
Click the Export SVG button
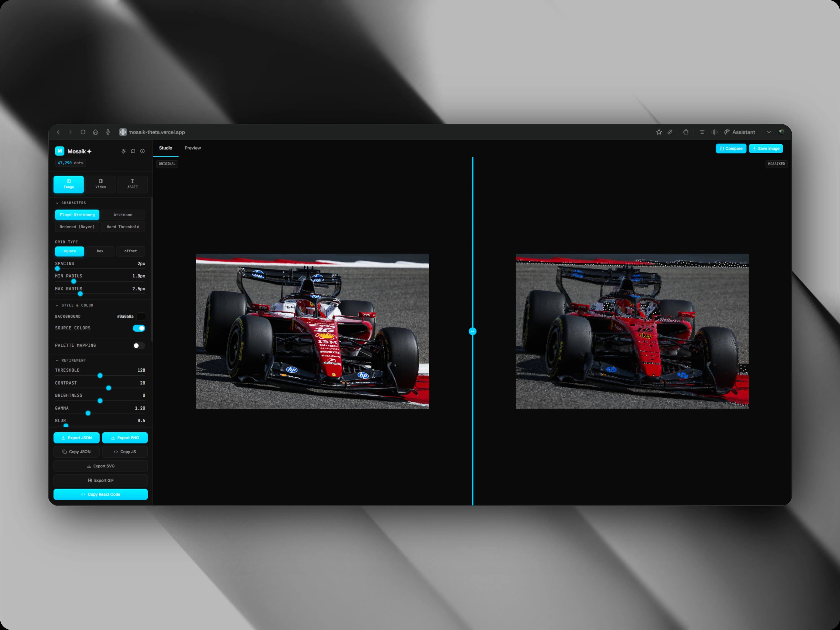pyautogui.click(x=101, y=466)
